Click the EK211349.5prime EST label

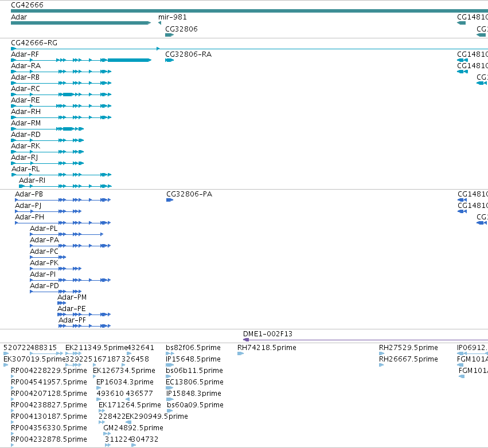pos(96,348)
